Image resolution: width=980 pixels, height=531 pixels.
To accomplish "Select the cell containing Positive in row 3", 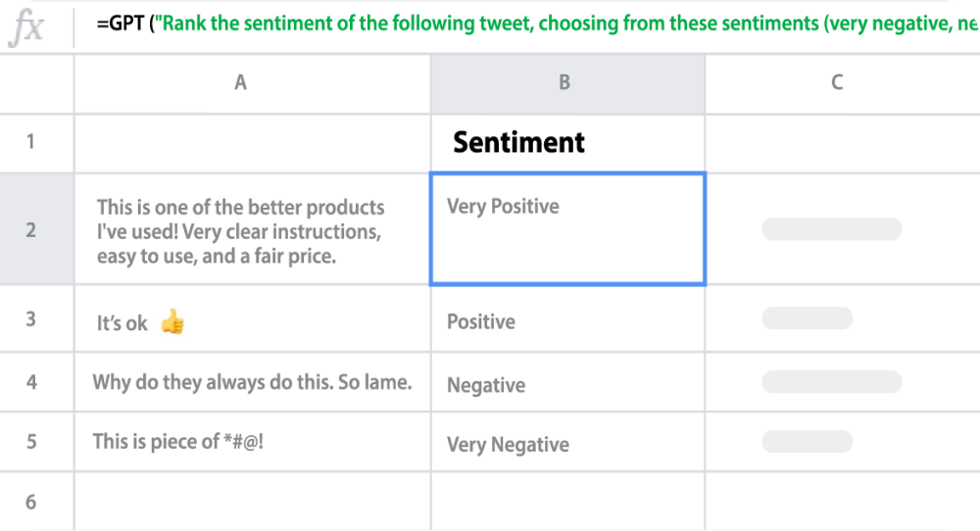I will pyautogui.click(x=566, y=321).
